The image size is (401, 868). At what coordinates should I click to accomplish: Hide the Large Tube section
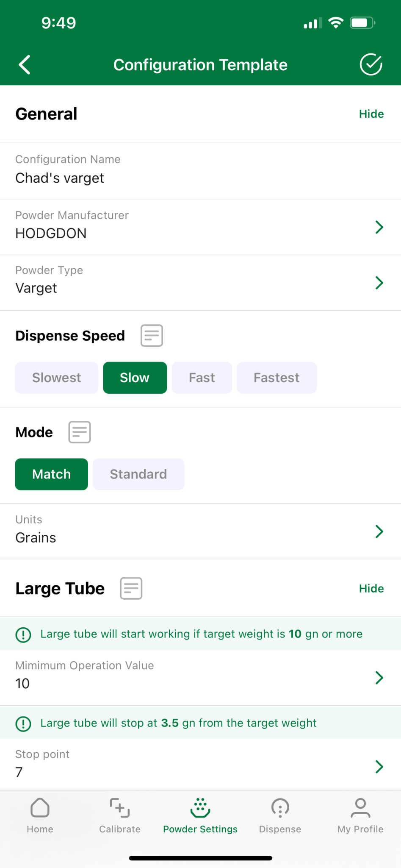tap(371, 589)
